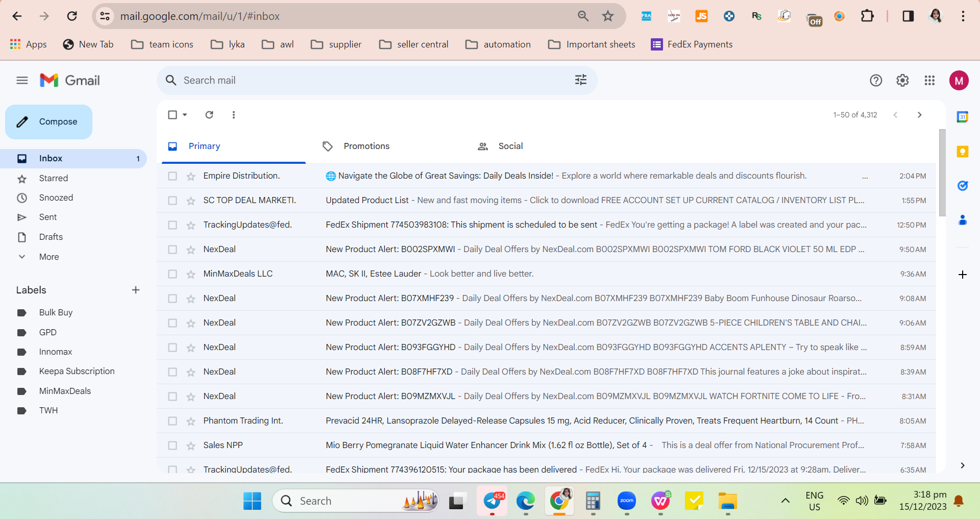Open the Google account avatar M
Image resolution: width=980 pixels, height=519 pixels.
click(959, 80)
